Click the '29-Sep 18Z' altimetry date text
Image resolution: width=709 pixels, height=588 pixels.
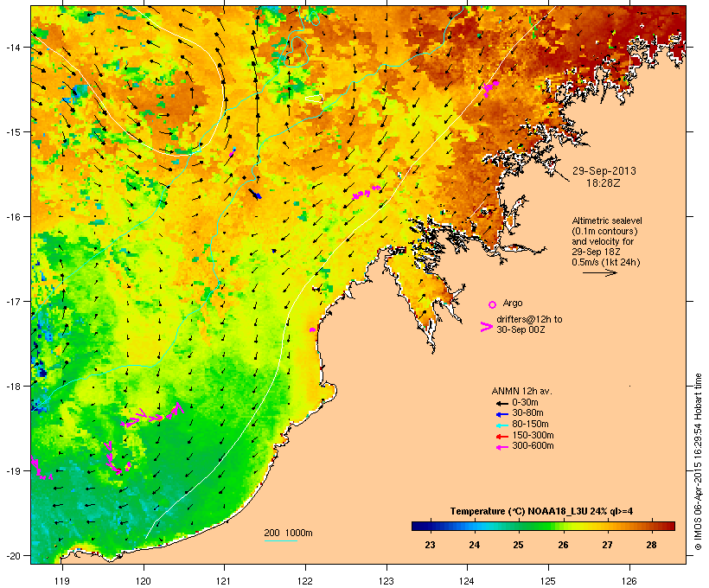click(596, 252)
